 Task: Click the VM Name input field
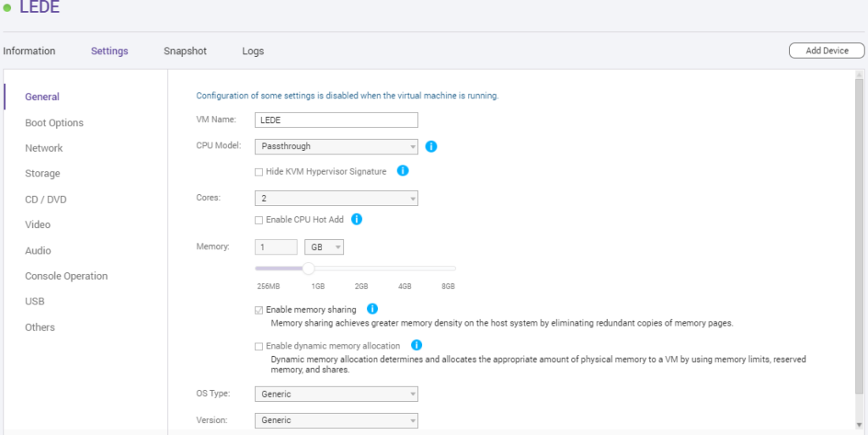coord(336,120)
